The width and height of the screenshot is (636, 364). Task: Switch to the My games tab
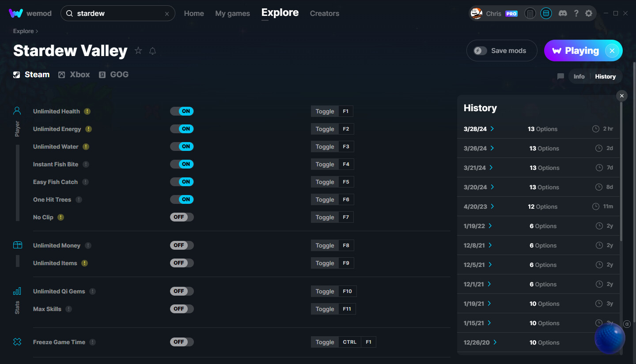(x=232, y=13)
